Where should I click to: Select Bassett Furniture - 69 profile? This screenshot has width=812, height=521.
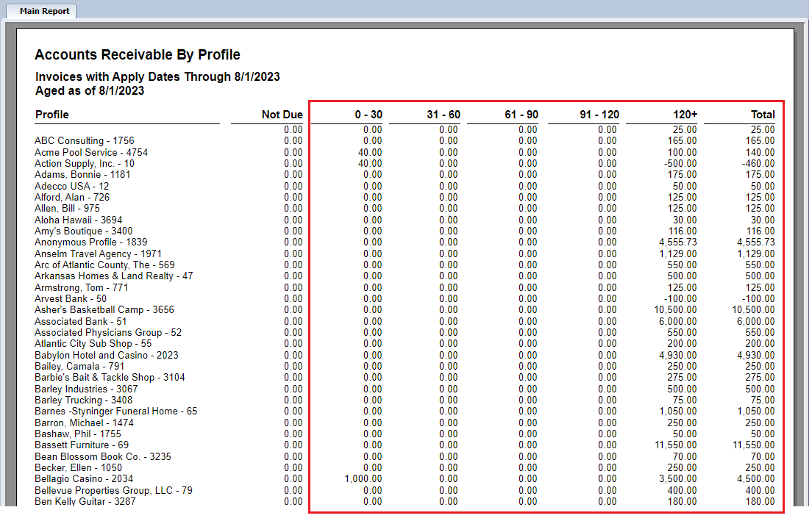(x=82, y=445)
